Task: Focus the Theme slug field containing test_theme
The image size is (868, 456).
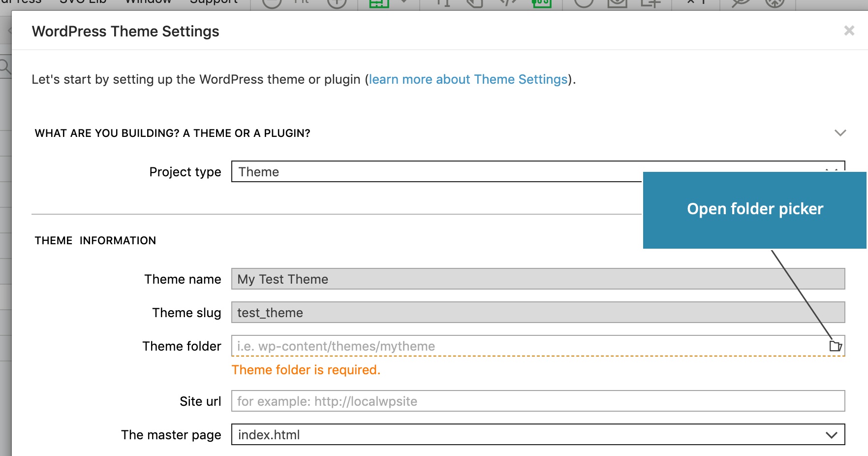Action: [538, 312]
